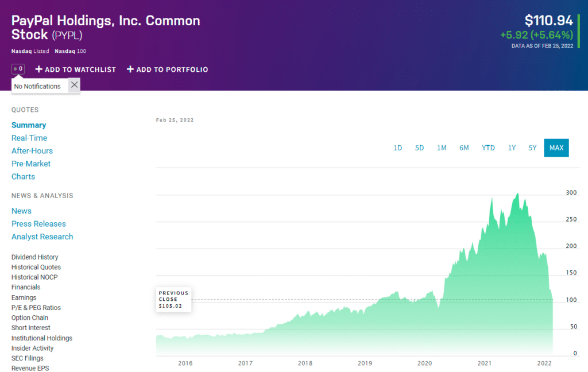588x372 pixels.
Task: Click 'Data as of Feb 25, 2022' text
Action: pos(542,46)
